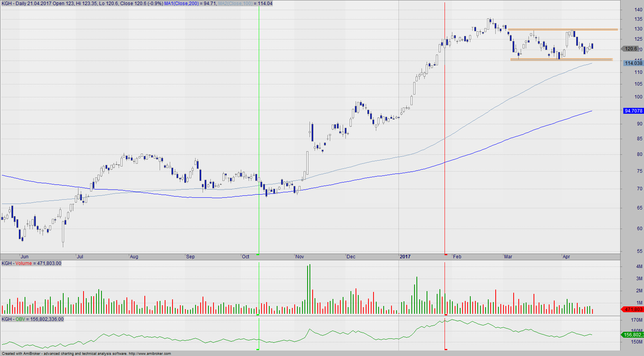644x356 pixels.
Task: Click the blue 94.7078 value tag
Action: pos(633,111)
